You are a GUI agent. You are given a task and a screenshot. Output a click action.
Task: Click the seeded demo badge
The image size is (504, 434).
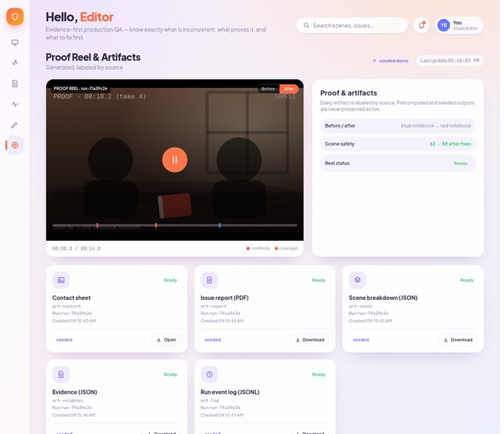(390, 61)
